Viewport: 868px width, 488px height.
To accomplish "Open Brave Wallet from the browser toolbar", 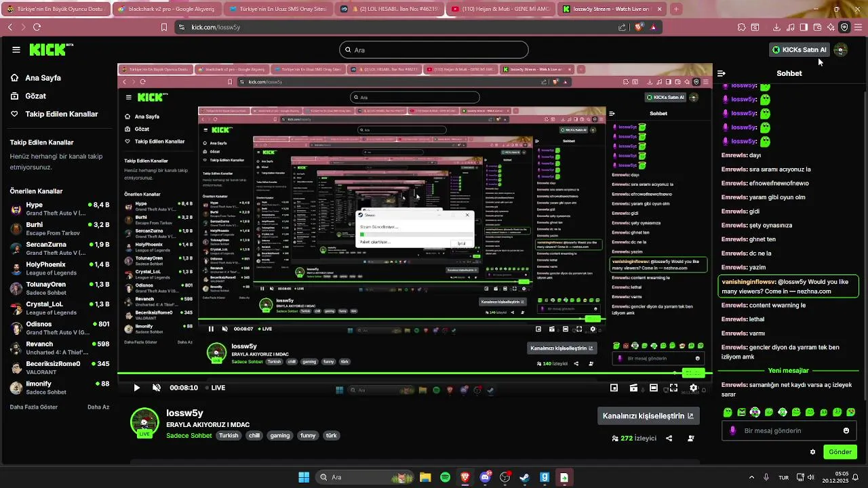I will (818, 27).
